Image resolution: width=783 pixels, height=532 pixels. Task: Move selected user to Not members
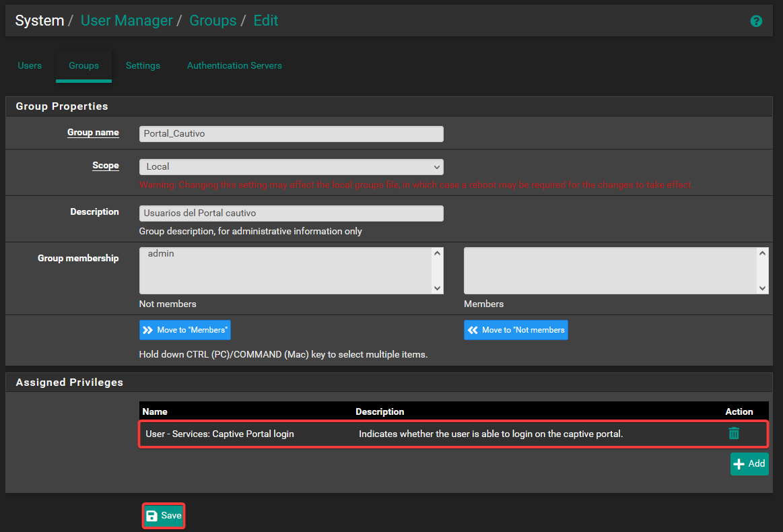click(516, 330)
